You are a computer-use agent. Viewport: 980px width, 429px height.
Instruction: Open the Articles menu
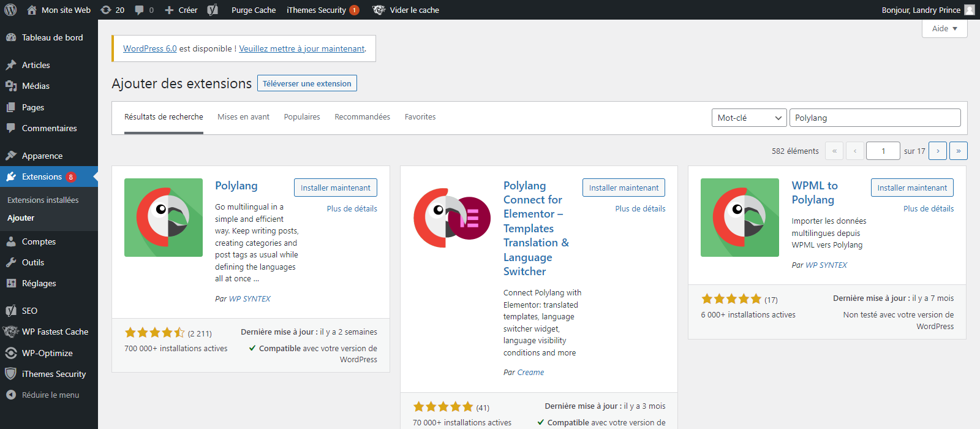click(x=49, y=65)
